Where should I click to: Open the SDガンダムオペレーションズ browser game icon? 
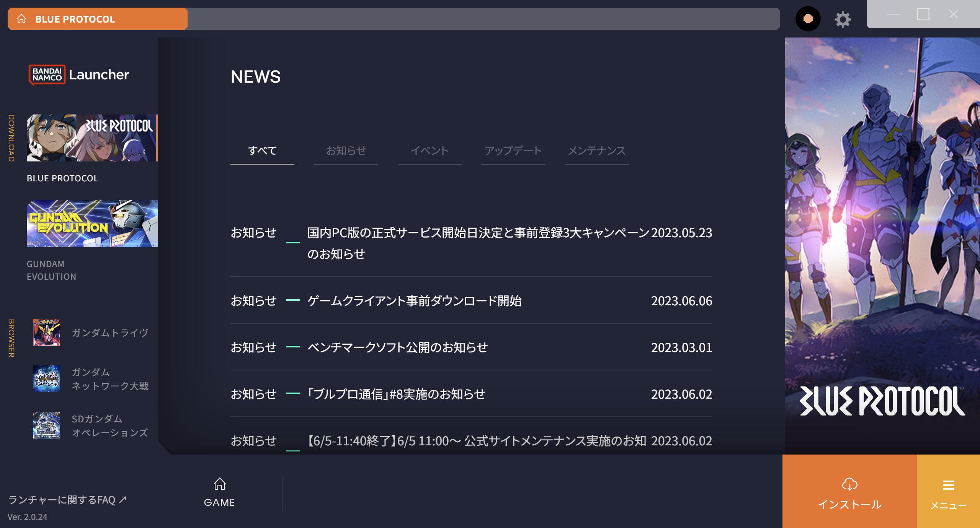click(47, 425)
